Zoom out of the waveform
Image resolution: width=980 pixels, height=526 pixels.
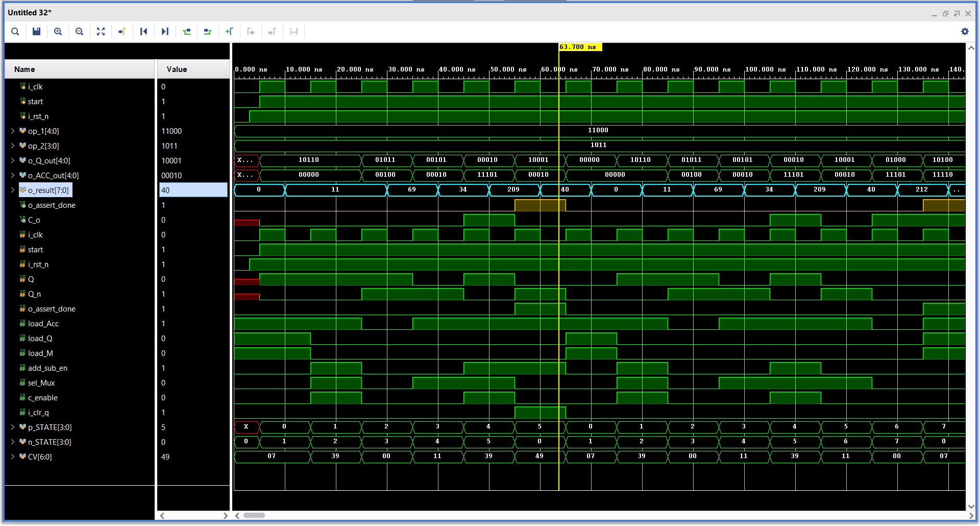tap(79, 31)
